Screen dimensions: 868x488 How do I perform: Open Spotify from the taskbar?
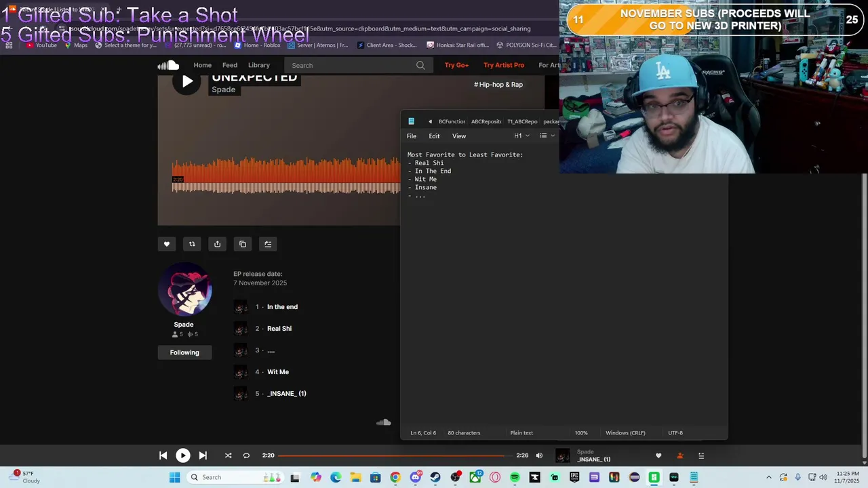tap(515, 477)
